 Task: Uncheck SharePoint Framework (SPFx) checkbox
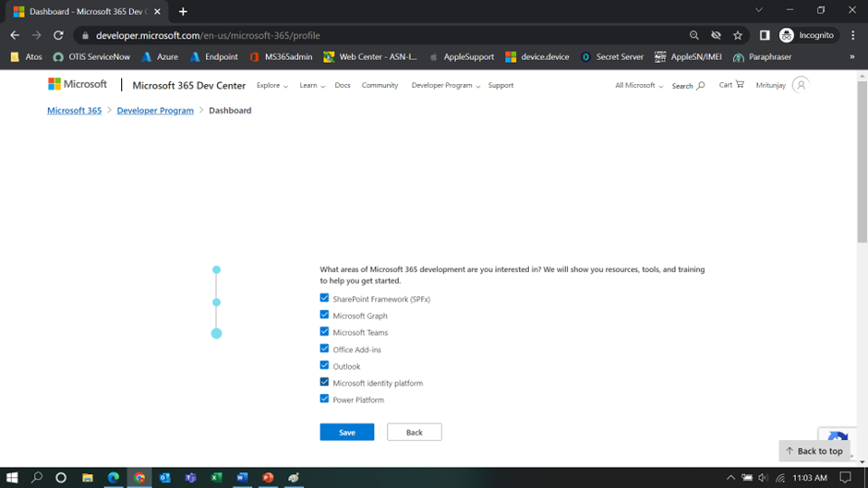[324, 298]
